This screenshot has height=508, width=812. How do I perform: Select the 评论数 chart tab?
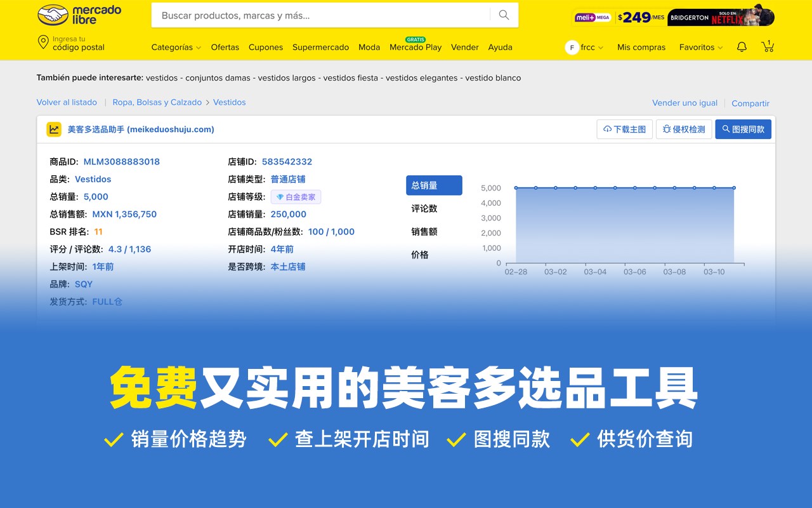424,208
